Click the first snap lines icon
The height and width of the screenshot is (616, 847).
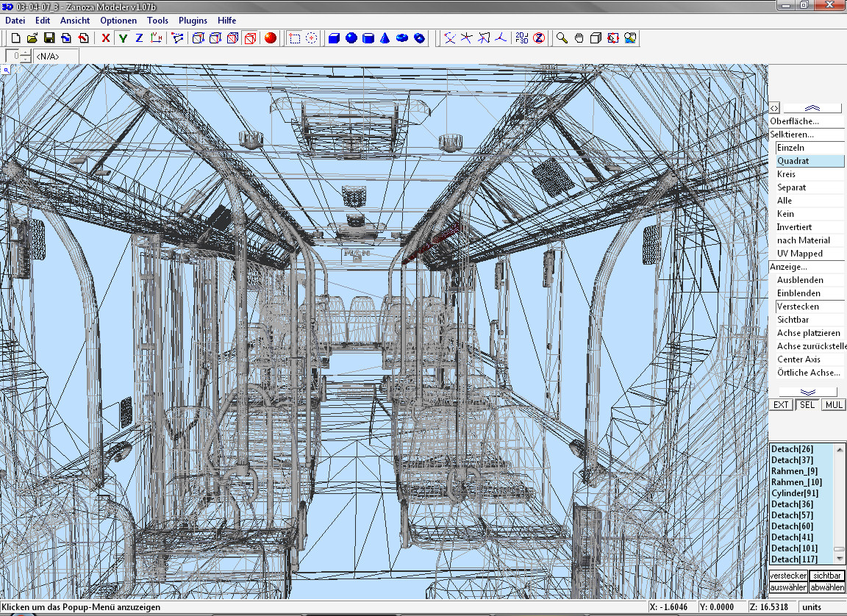(x=449, y=37)
